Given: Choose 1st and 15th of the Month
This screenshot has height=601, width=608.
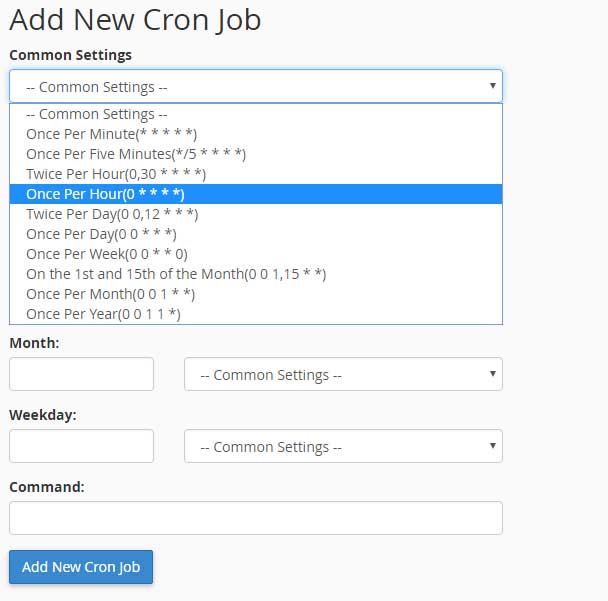Looking at the screenshot, I should click(x=176, y=274).
